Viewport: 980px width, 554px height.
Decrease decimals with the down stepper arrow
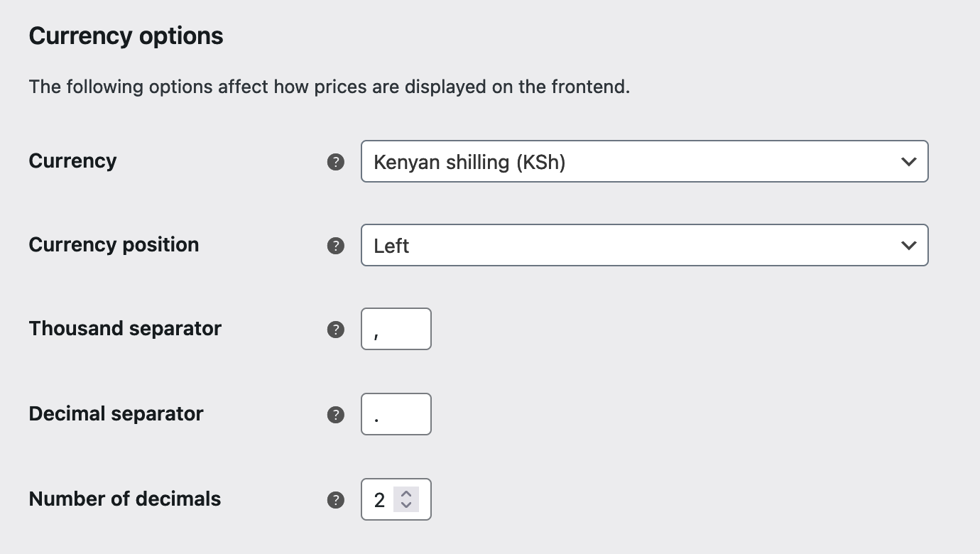point(405,504)
